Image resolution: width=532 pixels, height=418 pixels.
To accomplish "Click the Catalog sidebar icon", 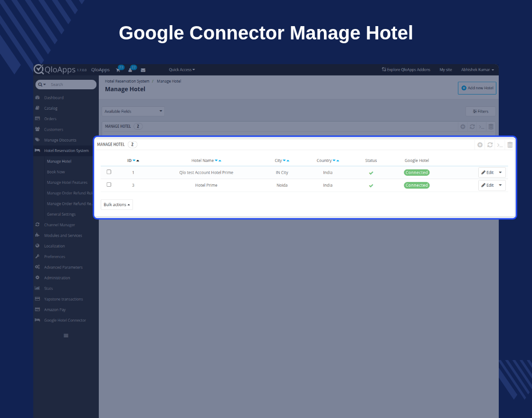I will 38,108.
